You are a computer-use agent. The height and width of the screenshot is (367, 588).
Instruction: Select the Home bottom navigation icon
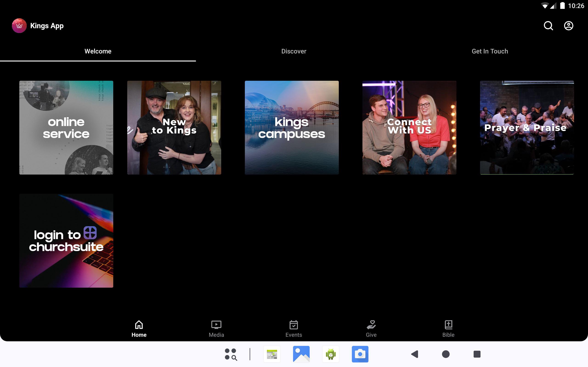click(x=139, y=328)
